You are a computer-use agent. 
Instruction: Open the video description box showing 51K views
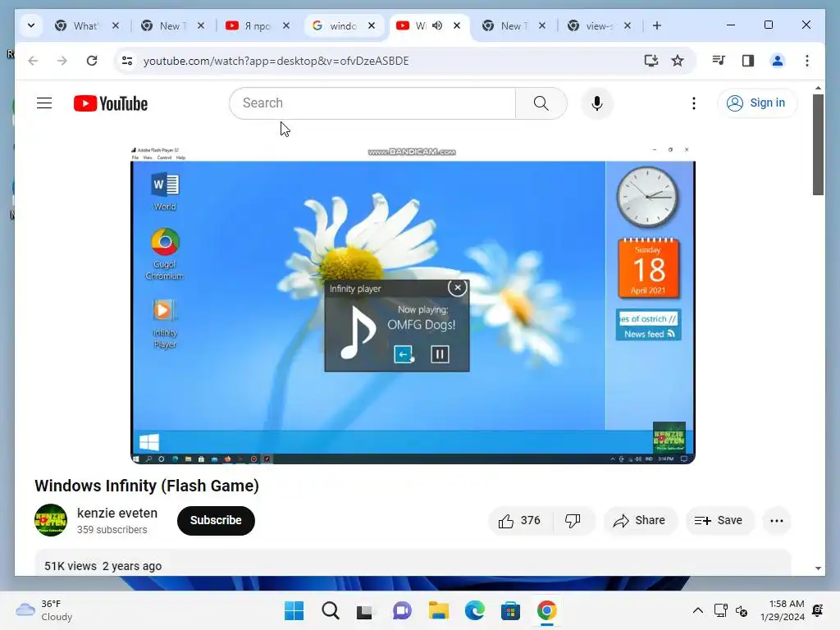click(413, 563)
